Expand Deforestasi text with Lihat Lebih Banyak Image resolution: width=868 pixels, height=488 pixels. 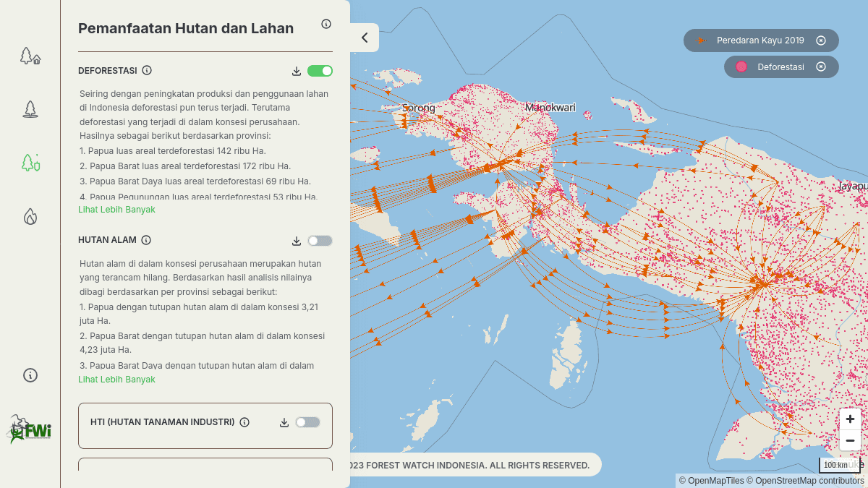[x=116, y=210]
